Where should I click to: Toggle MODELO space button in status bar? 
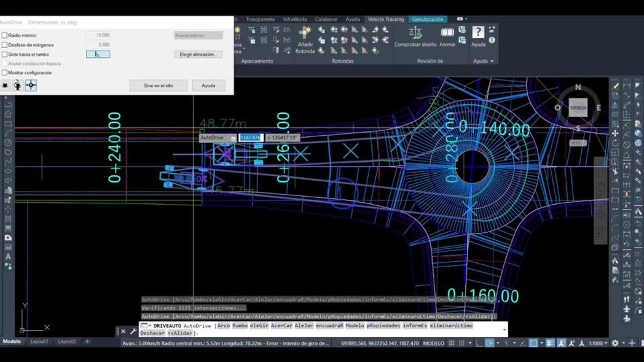433,343
